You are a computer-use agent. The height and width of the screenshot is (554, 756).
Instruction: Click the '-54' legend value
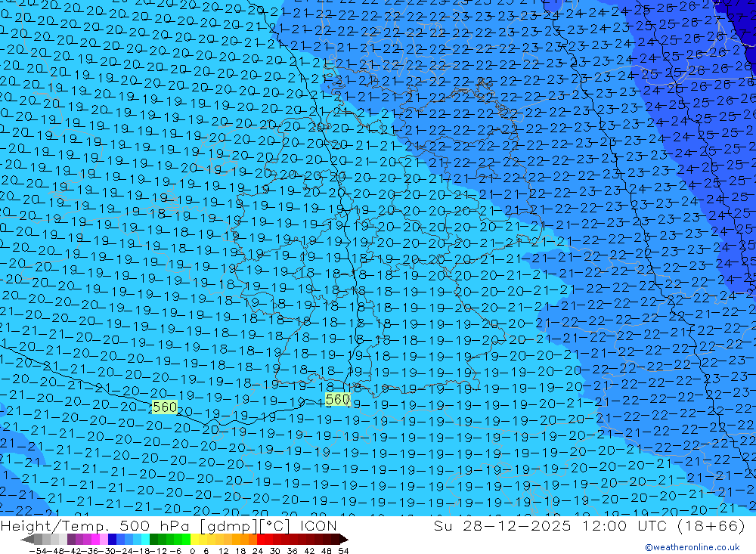click(x=38, y=551)
